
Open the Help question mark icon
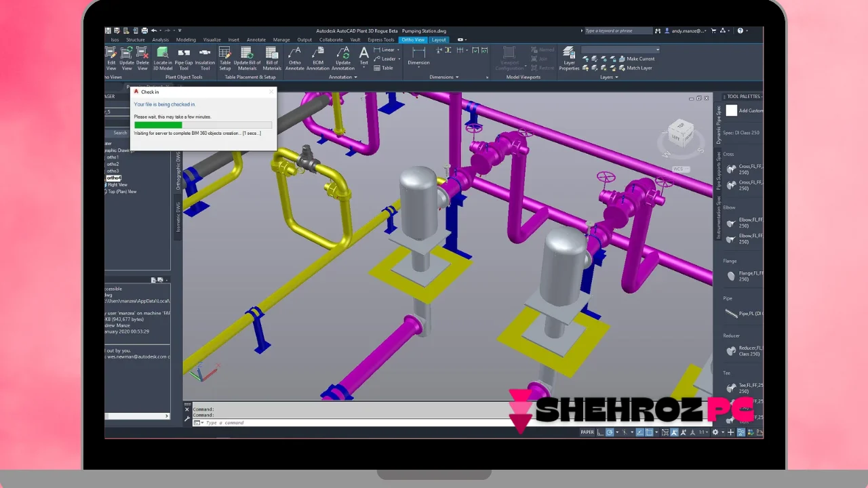(x=740, y=30)
